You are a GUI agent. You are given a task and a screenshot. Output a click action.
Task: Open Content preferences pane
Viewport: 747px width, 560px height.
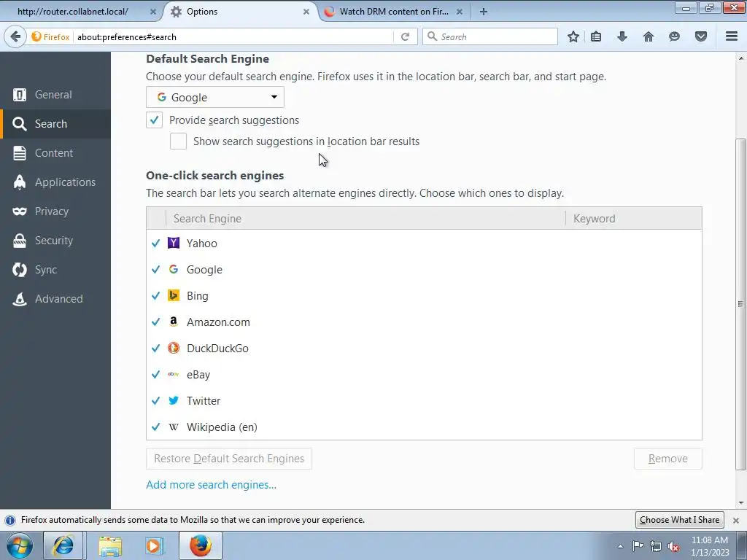[x=55, y=153]
